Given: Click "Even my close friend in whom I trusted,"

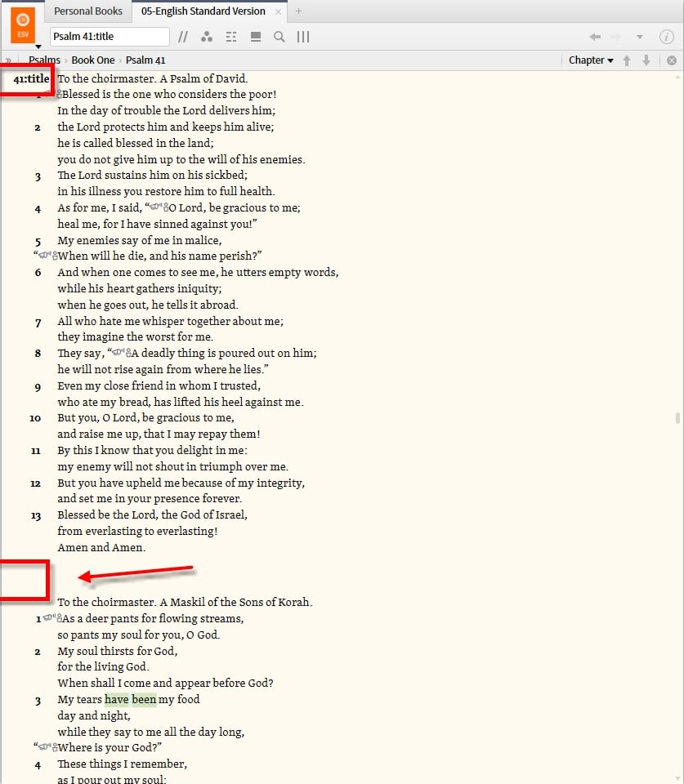Looking at the screenshot, I should point(159,385).
